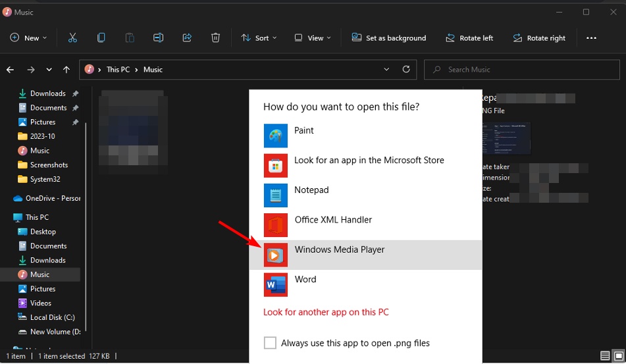Open Local Disk (C:)
Image resolution: width=626 pixels, height=364 pixels.
(x=46, y=318)
